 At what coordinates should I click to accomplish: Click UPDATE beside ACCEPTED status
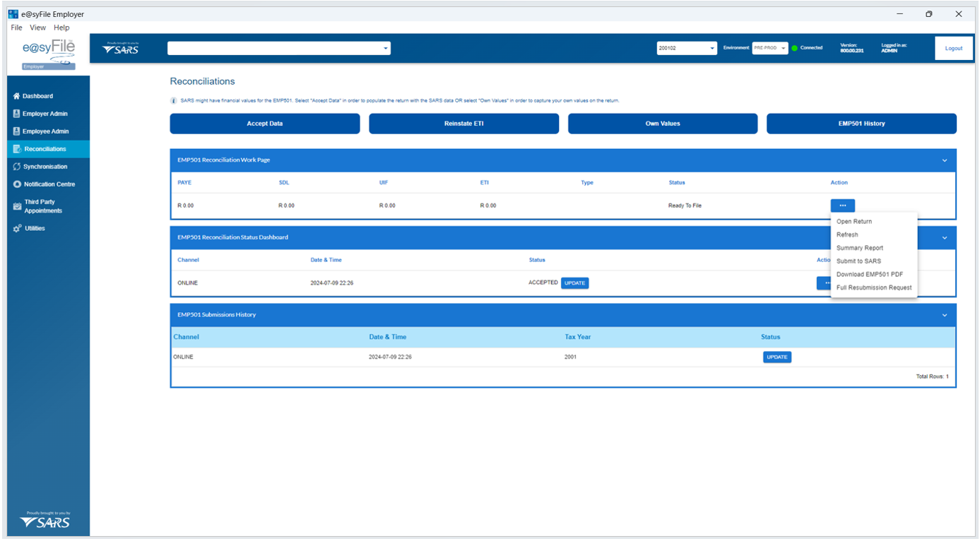click(x=574, y=283)
